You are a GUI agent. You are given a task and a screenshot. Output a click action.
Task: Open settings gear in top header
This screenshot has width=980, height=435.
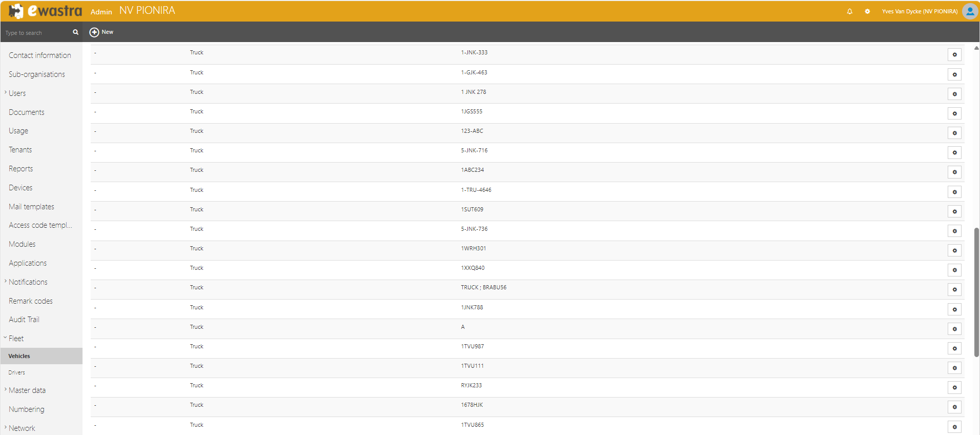point(867,11)
